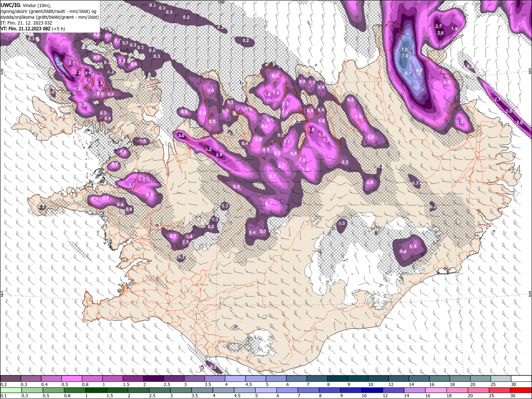Click the '0.2' label starting the snow legend

(4, 384)
